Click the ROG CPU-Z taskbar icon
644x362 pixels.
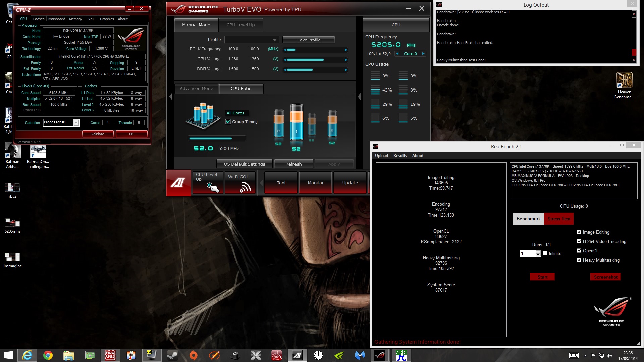[110, 355]
